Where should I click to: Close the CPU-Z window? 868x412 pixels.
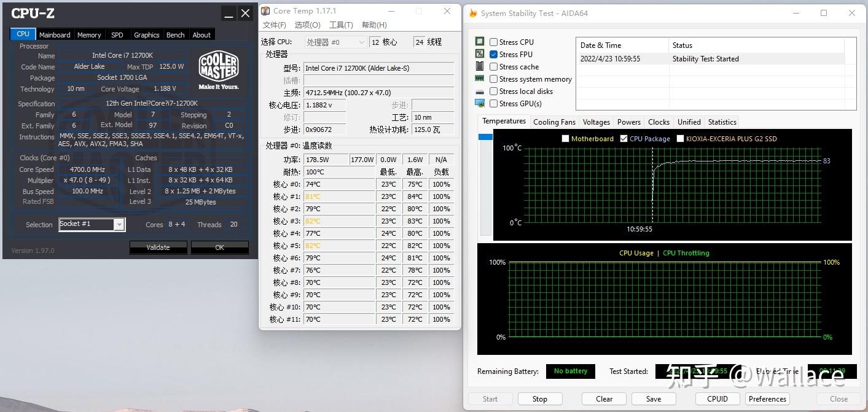point(245,14)
